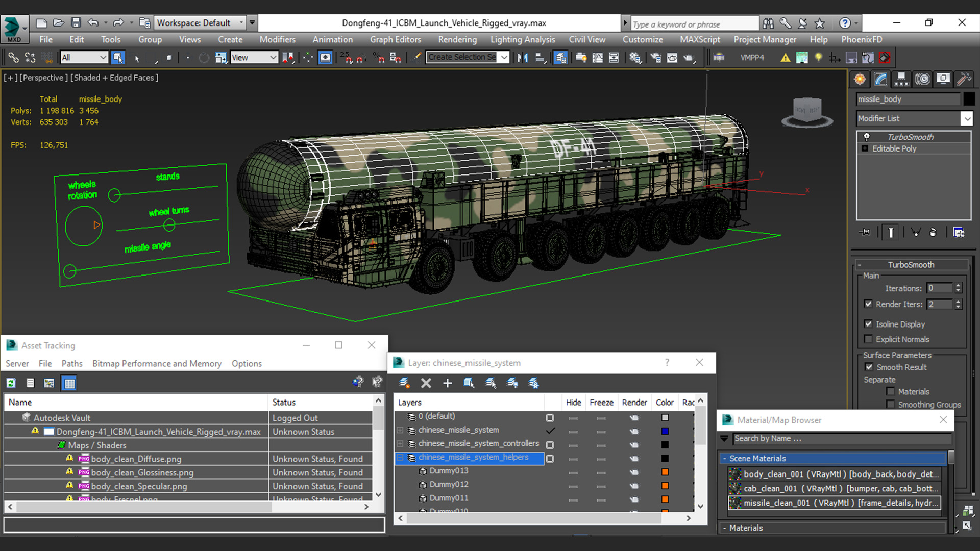Open the Rendering menu

tap(457, 39)
